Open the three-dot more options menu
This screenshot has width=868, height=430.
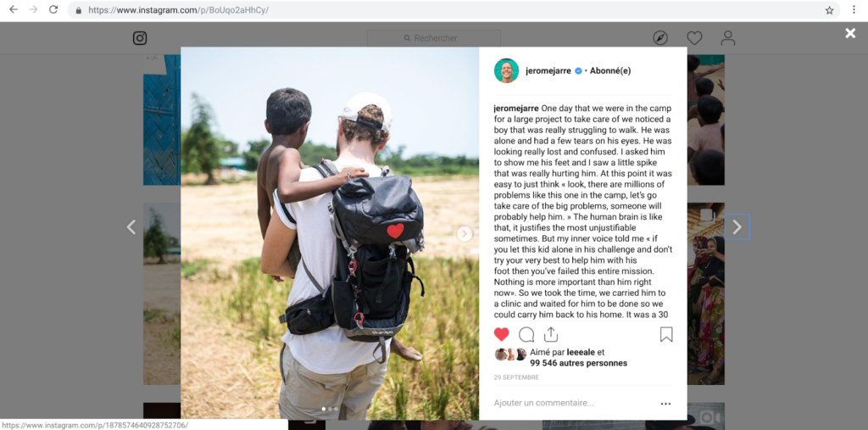pyautogui.click(x=666, y=404)
